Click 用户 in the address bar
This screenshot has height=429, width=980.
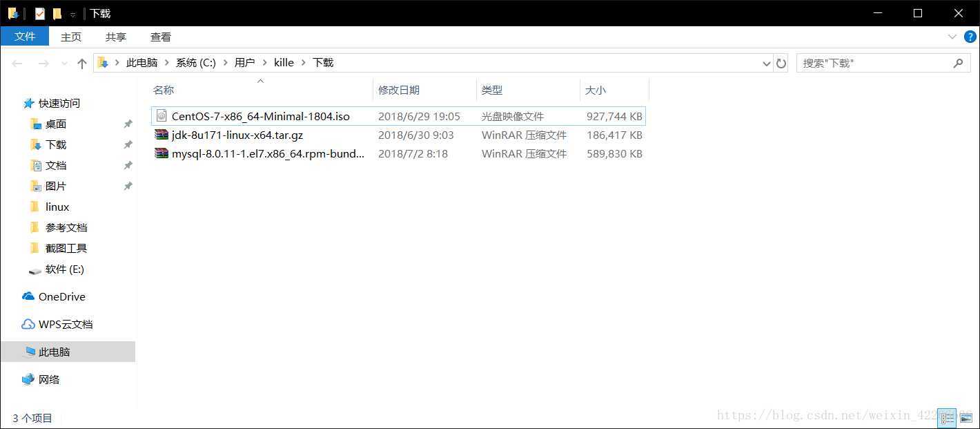click(x=244, y=62)
